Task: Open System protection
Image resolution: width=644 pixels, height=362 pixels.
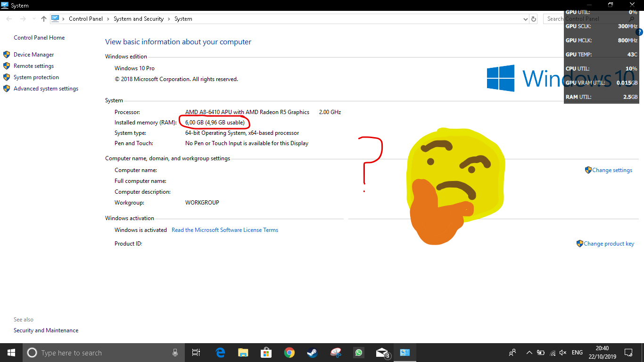Action: tap(36, 77)
